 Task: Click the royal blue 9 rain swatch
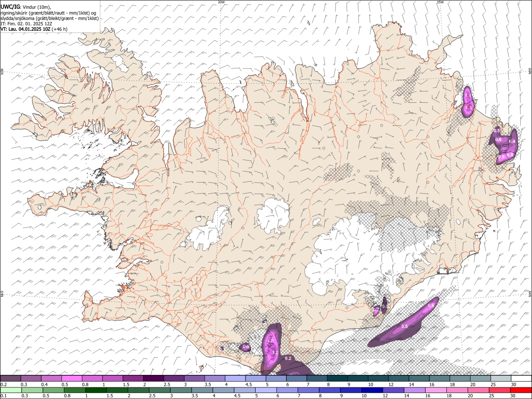(351, 390)
